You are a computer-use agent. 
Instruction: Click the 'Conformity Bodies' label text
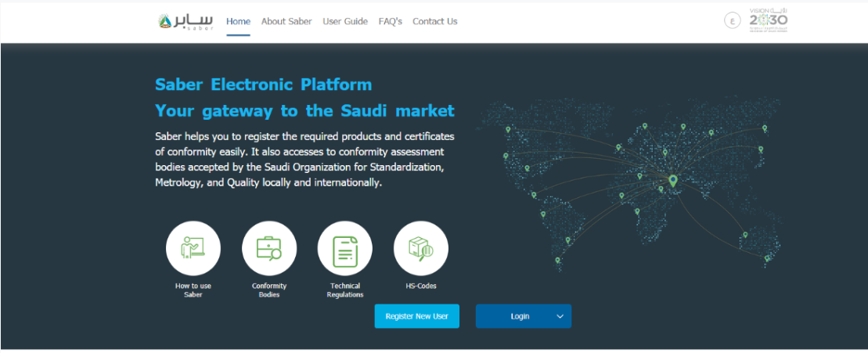click(269, 290)
